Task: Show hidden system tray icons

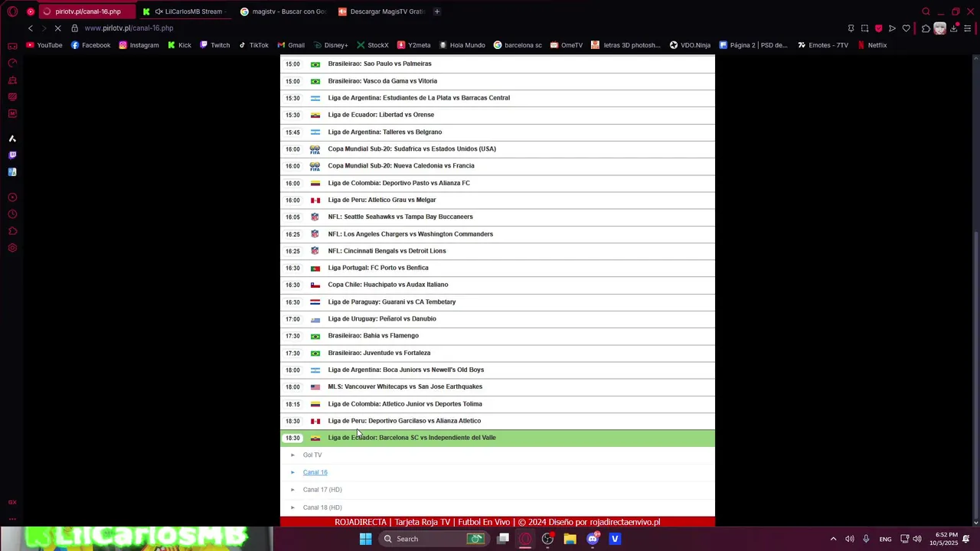Action: tap(833, 539)
